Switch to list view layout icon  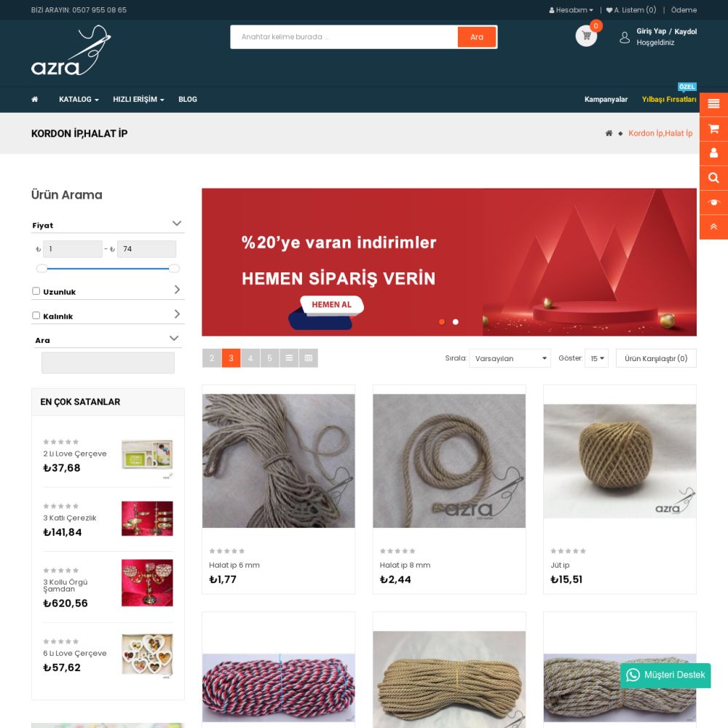[289, 358]
